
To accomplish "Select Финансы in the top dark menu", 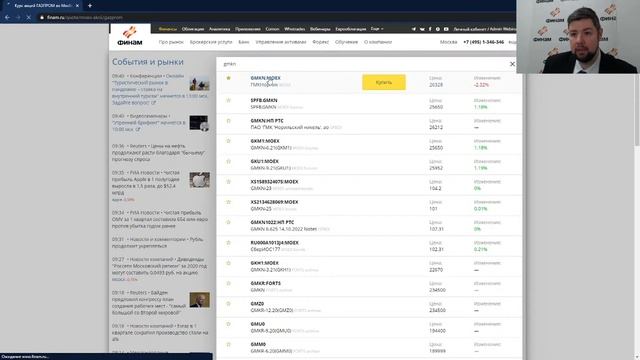I will pyautogui.click(x=168, y=29).
